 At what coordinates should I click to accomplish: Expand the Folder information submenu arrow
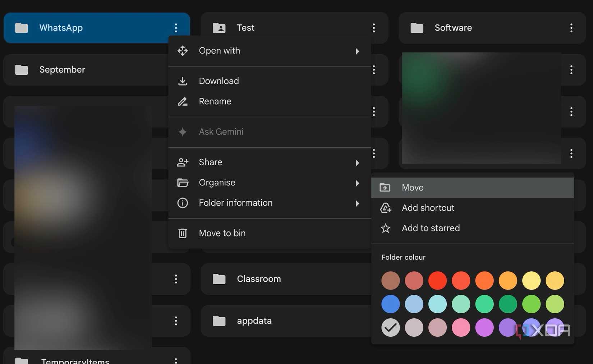point(357,203)
